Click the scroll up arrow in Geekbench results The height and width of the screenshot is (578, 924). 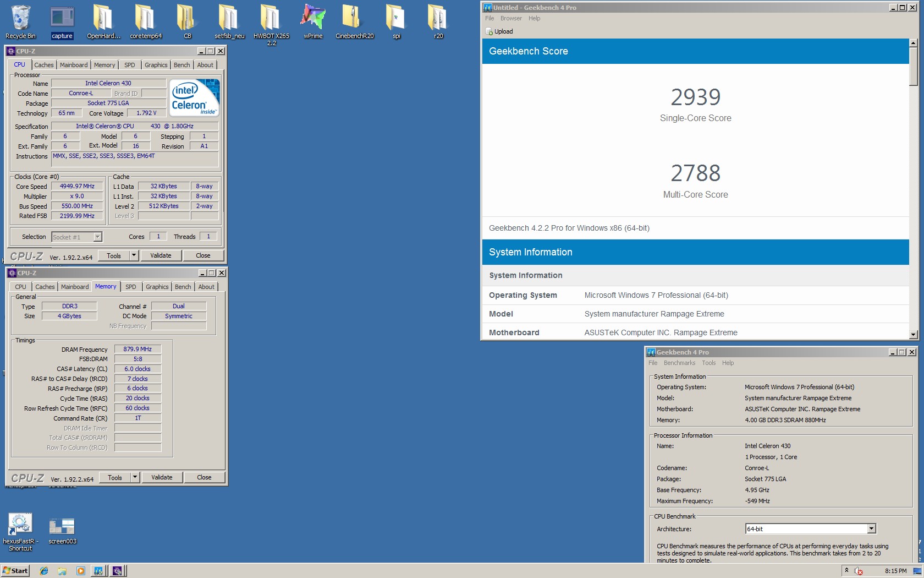click(914, 43)
